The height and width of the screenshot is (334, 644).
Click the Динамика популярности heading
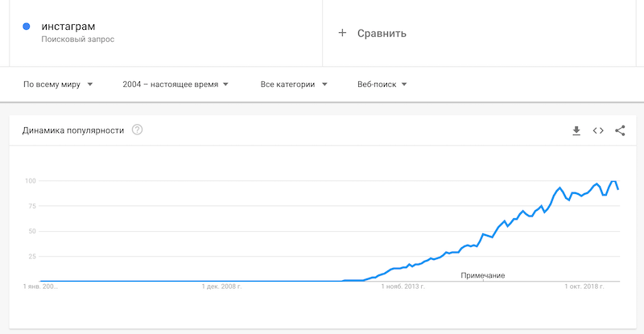tap(73, 130)
